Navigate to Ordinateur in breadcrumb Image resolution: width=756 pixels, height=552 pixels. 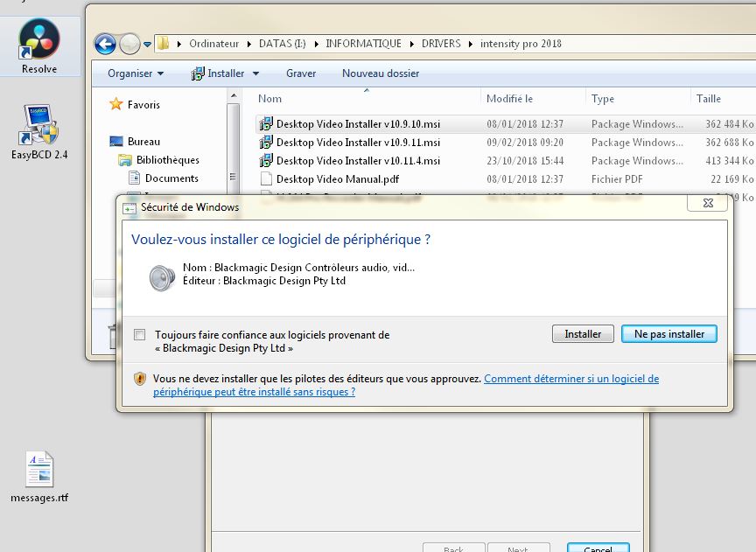(213, 44)
